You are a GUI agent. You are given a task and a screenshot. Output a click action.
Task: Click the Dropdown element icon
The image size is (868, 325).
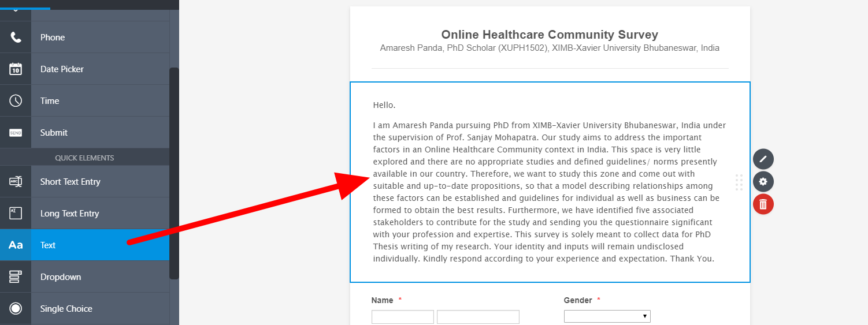click(x=16, y=277)
